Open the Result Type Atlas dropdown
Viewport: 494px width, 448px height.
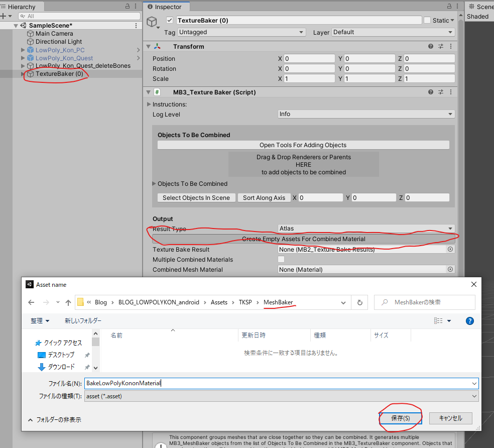(366, 229)
